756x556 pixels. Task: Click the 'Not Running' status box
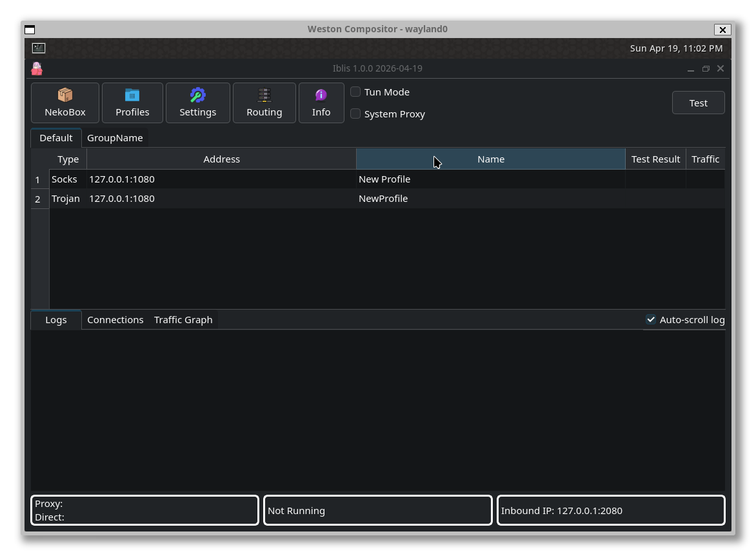coord(378,510)
